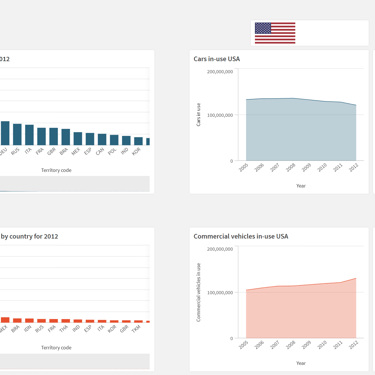
Task: Click the blue BRA bar
Action: pyautogui.click(x=66, y=137)
